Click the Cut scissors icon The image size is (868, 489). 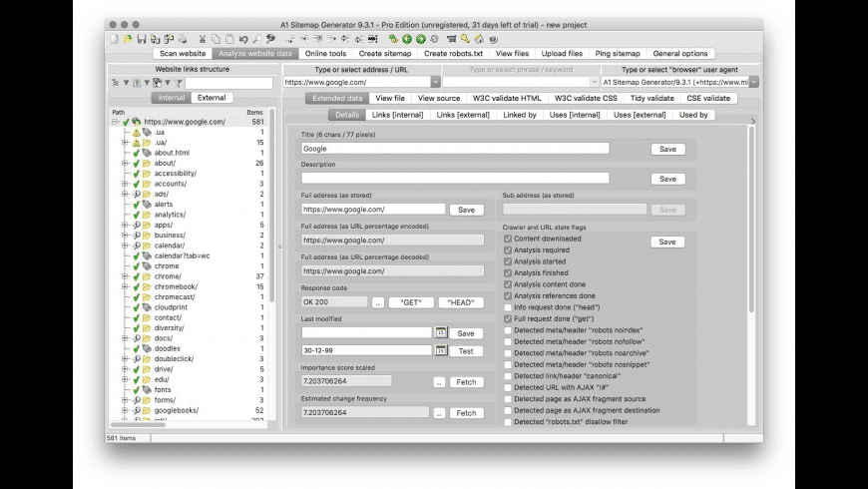point(203,39)
